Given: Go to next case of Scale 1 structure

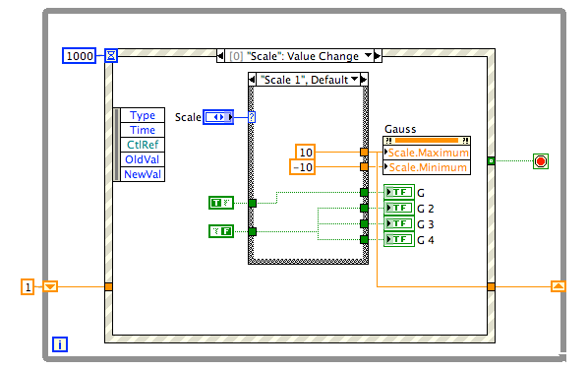Looking at the screenshot, I should click(364, 80).
